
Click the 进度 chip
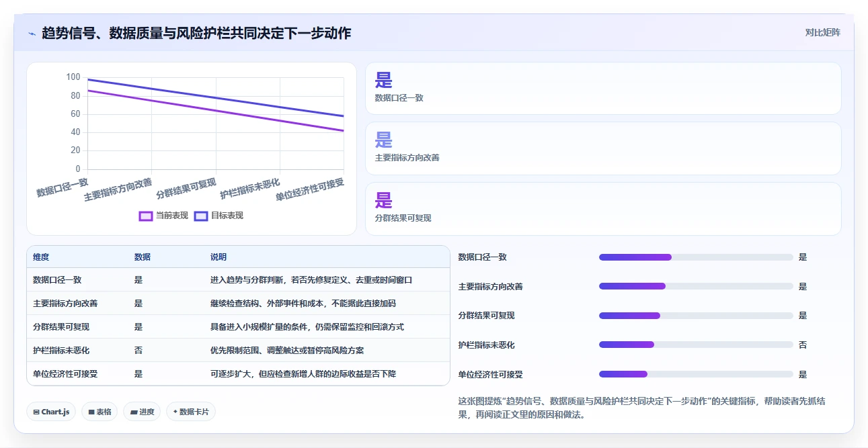(142, 412)
